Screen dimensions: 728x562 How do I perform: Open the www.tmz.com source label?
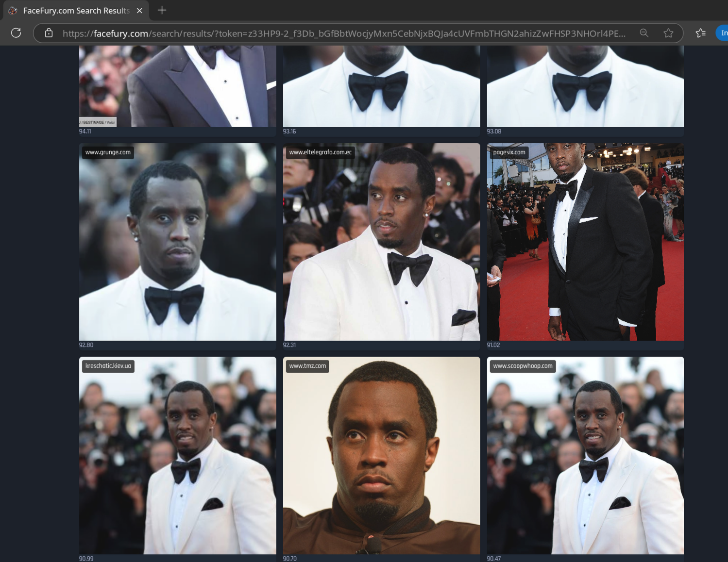click(307, 366)
